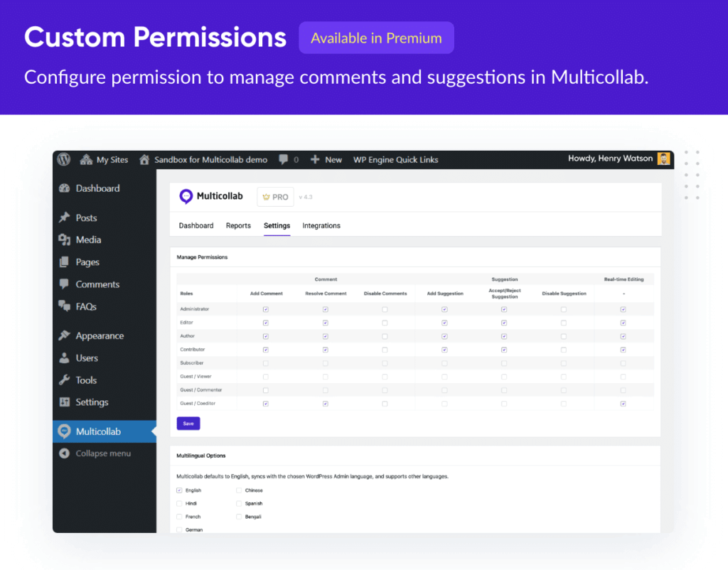Click the Save button under permissions
This screenshot has width=728, height=570.
coord(188,423)
